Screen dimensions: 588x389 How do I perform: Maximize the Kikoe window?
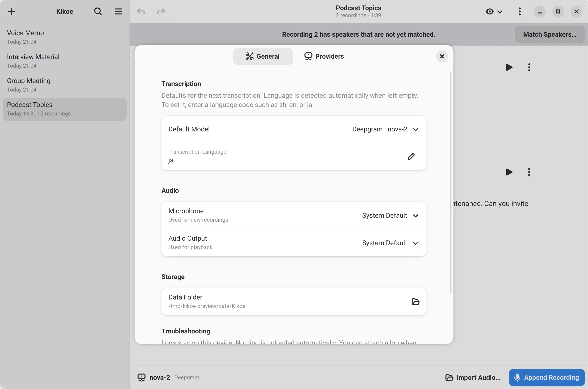coord(558,11)
